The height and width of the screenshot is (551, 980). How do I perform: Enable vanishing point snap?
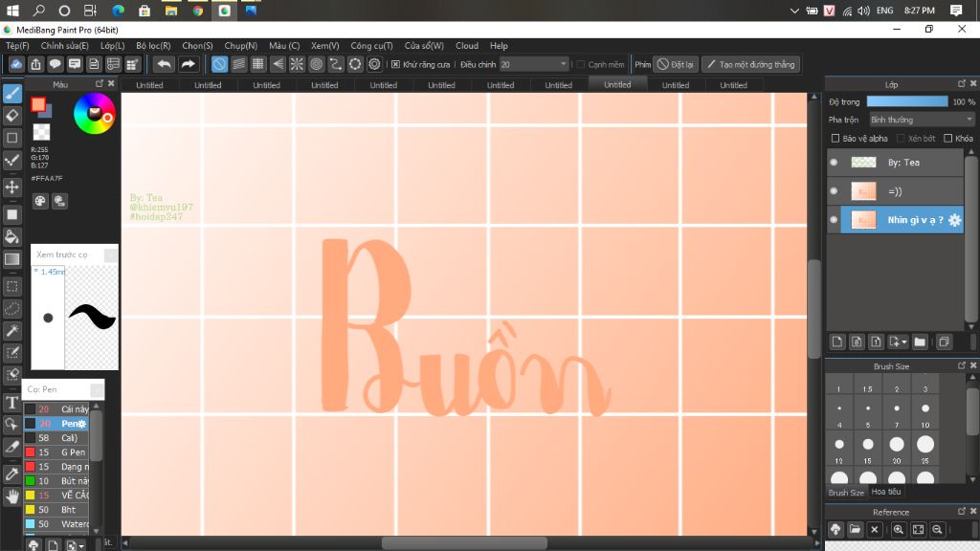click(x=278, y=64)
